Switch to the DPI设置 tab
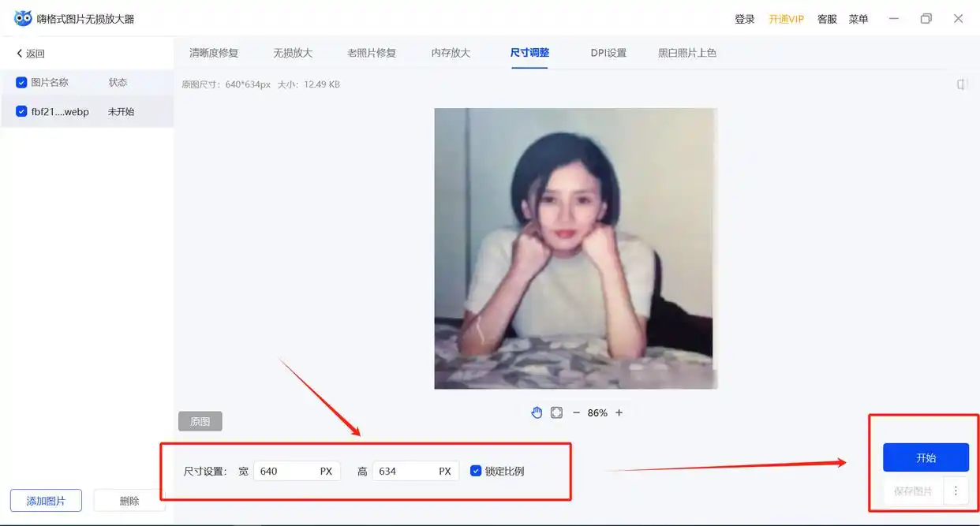 608,53
